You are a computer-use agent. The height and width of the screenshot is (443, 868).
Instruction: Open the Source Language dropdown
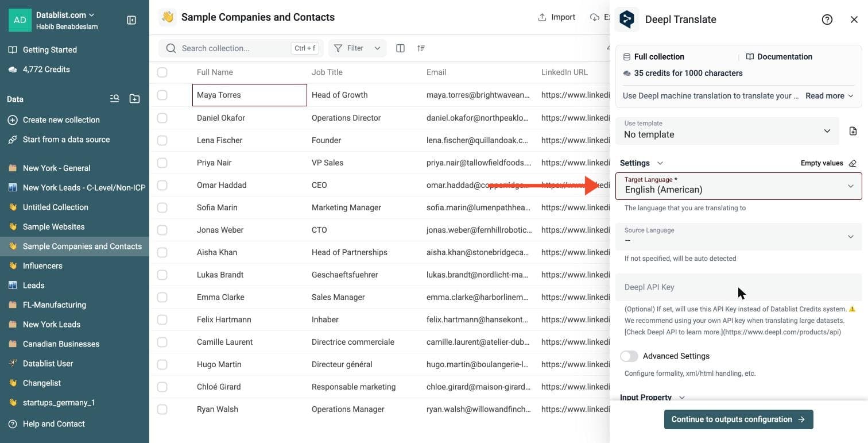(x=739, y=236)
